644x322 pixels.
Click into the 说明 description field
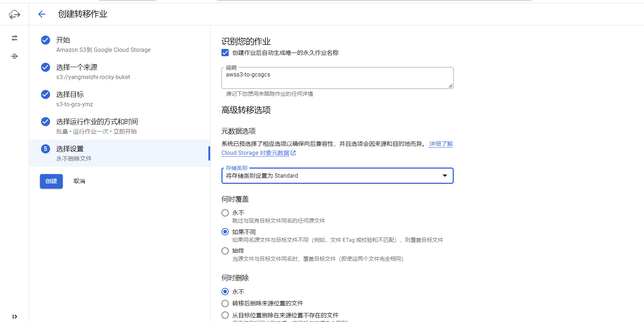pyautogui.click(x=338, y=78)
